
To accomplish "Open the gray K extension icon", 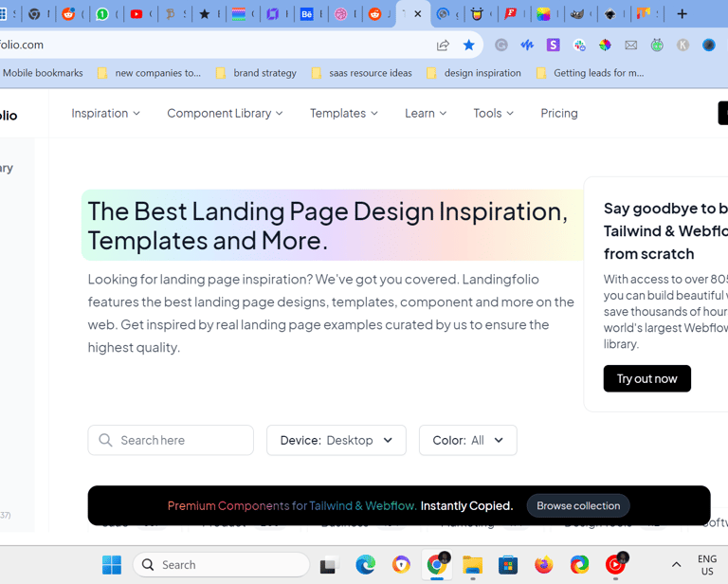I will point(682,45).
